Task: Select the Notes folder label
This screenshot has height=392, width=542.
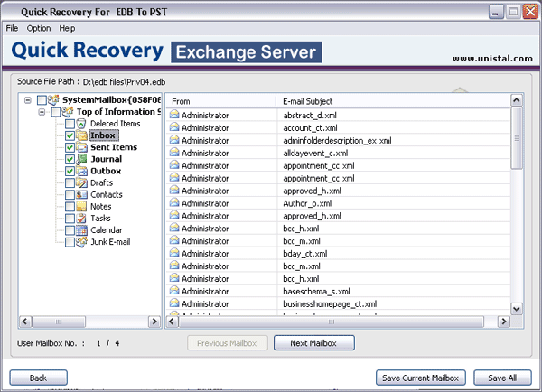Action: pyautogui.click(x=101, y=206)
